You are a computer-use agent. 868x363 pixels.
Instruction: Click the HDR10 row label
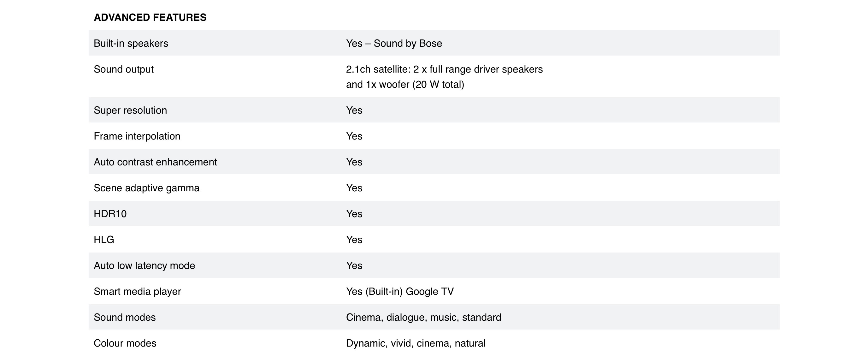point(110,214)
